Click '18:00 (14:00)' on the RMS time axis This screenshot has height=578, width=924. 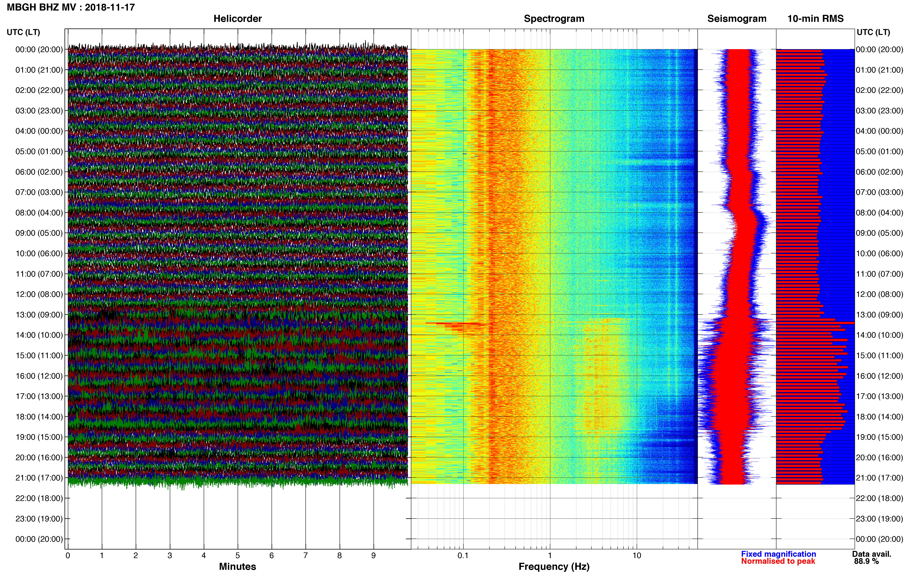point(880,417)
